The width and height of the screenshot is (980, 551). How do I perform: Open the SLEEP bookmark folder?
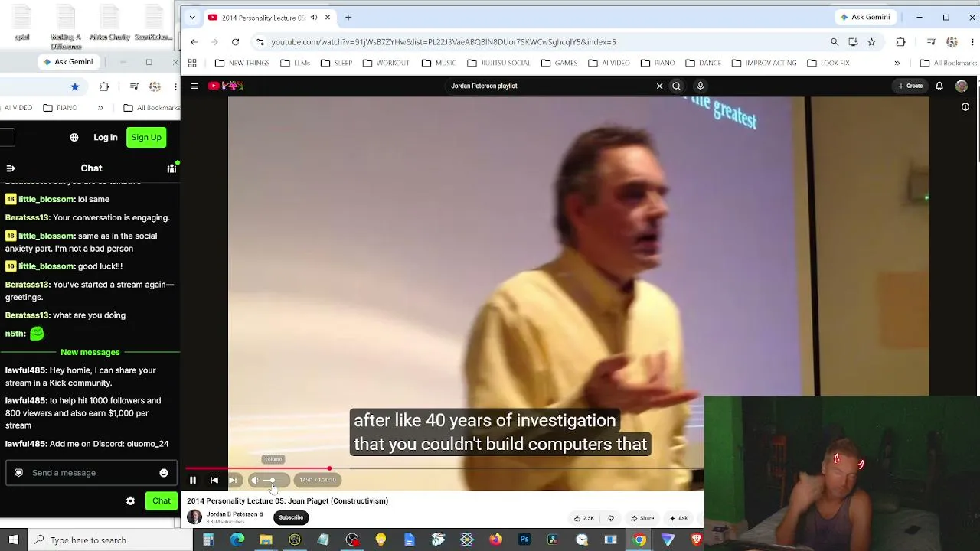[337, 63]
